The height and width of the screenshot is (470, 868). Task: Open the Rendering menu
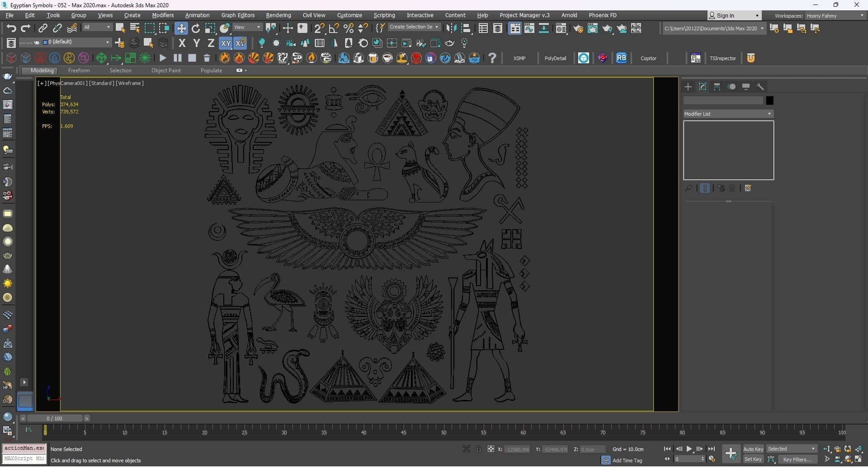tap(278, 15)
